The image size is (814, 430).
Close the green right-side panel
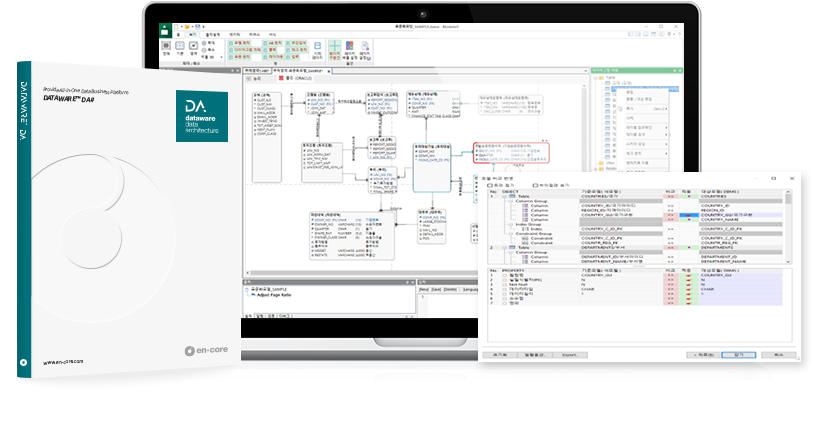[680, 71]
